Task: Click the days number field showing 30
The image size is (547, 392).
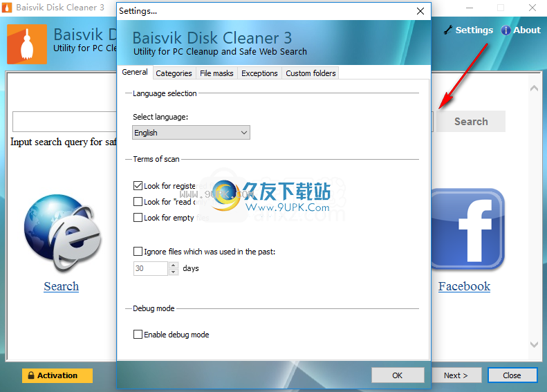Action: [x=151, y=268]
